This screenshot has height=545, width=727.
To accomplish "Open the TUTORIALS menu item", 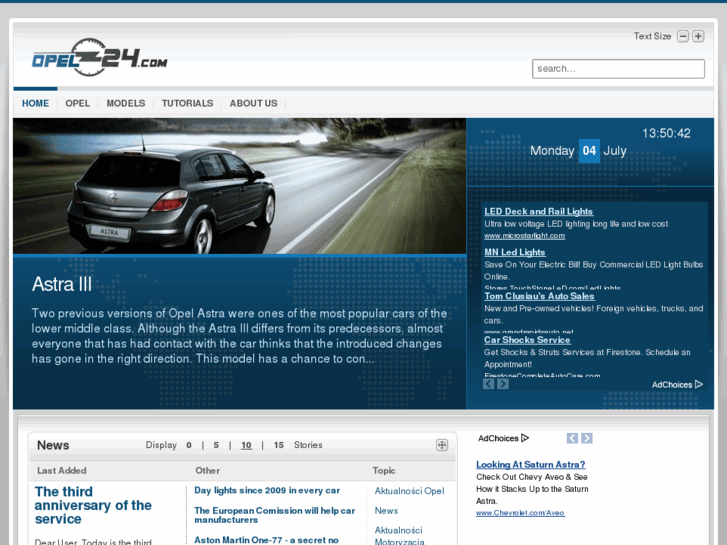I will coord(187,103).
